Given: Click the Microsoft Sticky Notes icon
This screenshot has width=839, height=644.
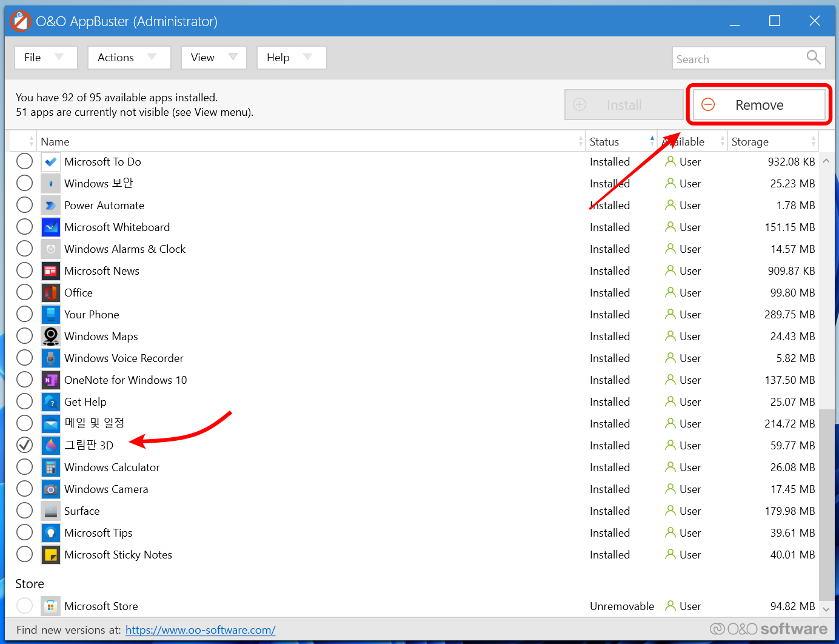Looking at the screenshot, I should pyautogui.click(x=51, y=555).
